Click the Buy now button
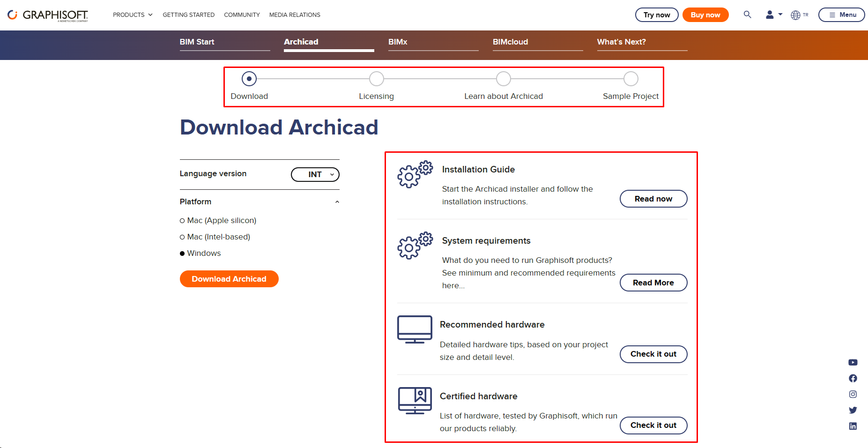 705,15
